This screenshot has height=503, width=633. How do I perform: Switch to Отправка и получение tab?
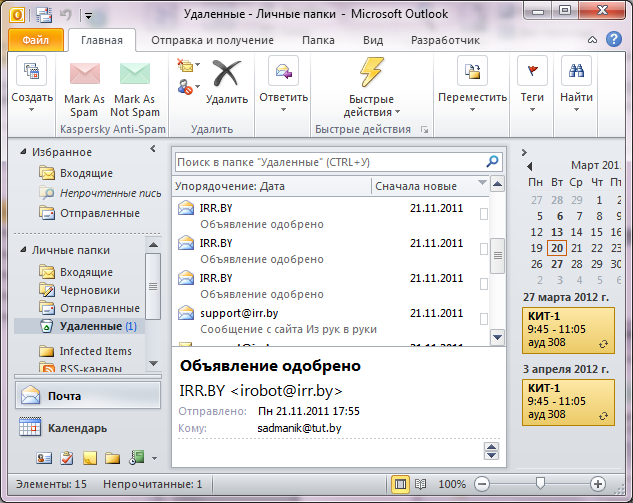click(x=212, y=40)
